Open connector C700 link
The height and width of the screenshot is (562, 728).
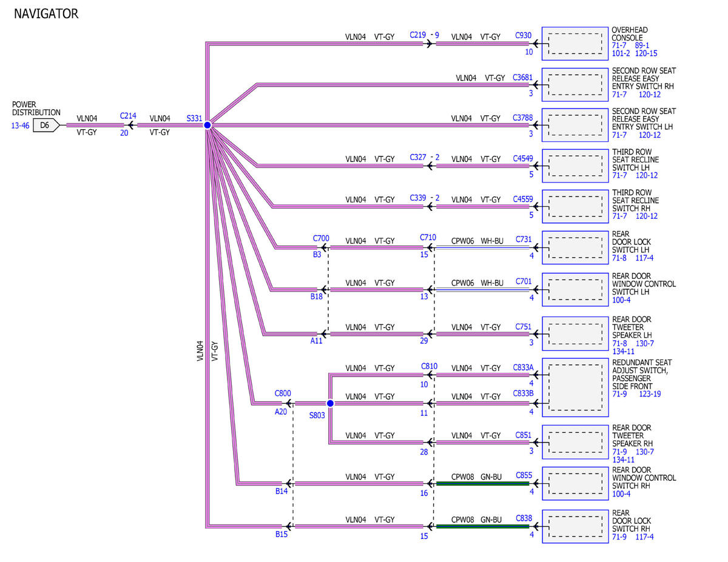321,238
